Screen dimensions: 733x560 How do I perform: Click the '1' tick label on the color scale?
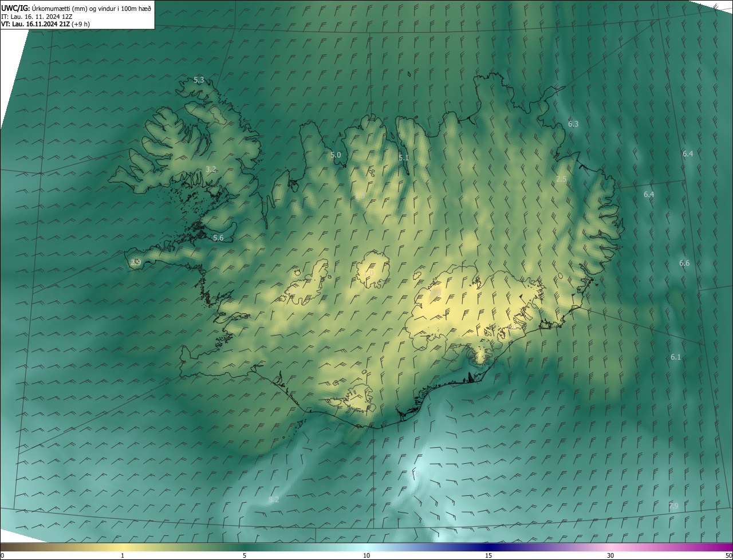(123, 555)
